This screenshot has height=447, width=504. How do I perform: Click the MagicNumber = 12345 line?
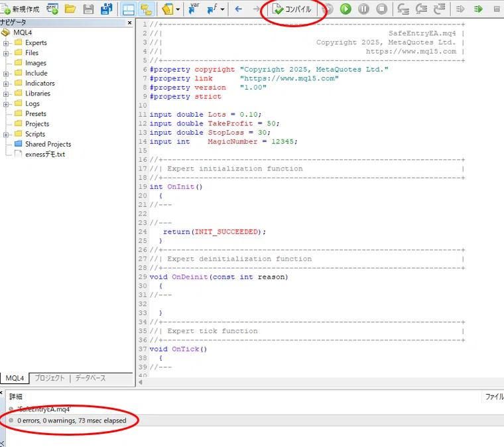coord(223,141)
